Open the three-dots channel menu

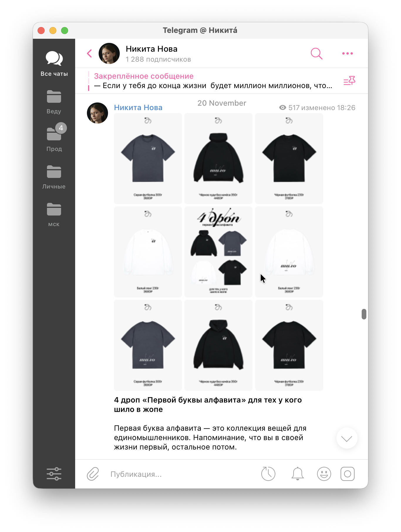[348, 53]
